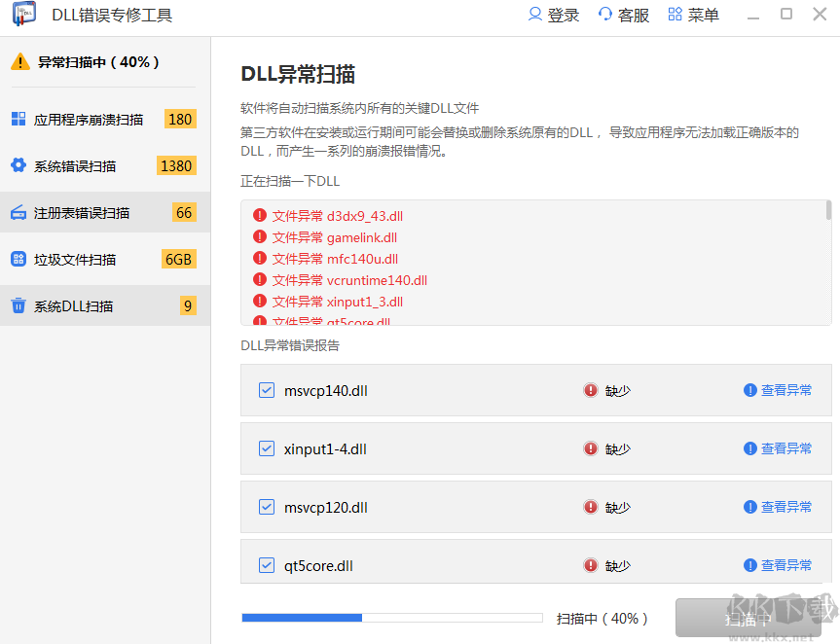Click blue info icon in msvcp120.dll row
The height and width of the screenshot is (644, 840).
click(750, 507)
